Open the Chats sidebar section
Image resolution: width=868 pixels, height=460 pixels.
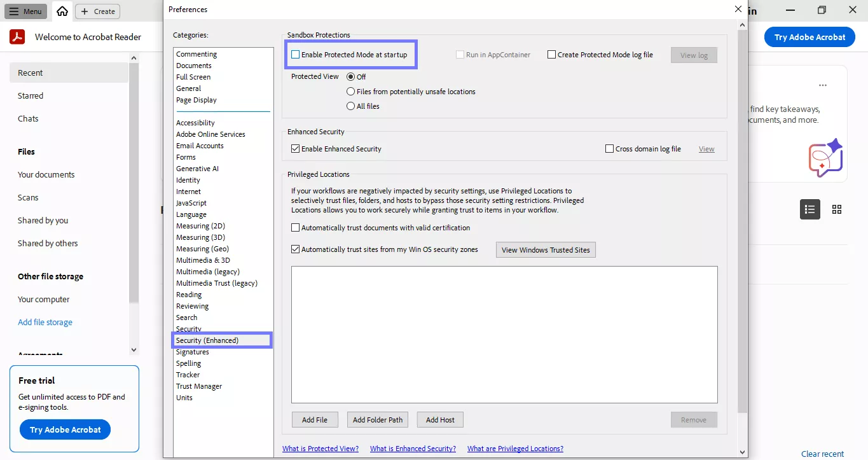tap(27, 118)
